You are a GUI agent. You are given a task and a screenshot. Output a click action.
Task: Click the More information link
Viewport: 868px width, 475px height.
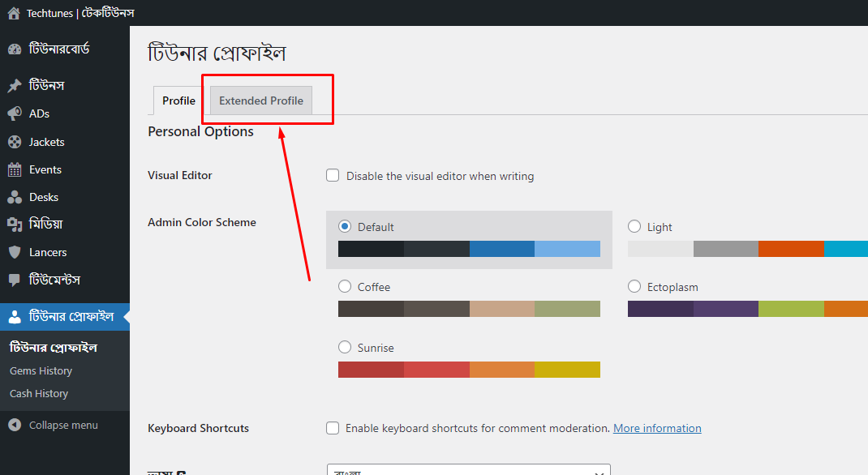(657, 428)
